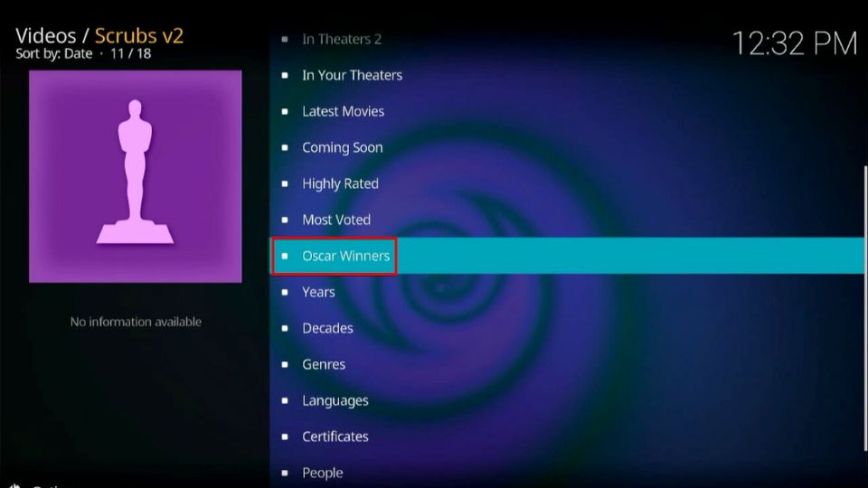Click the bullet icon beside Certificates
Viewport: 868px width, 488px height.
click(x=285, y=436)
